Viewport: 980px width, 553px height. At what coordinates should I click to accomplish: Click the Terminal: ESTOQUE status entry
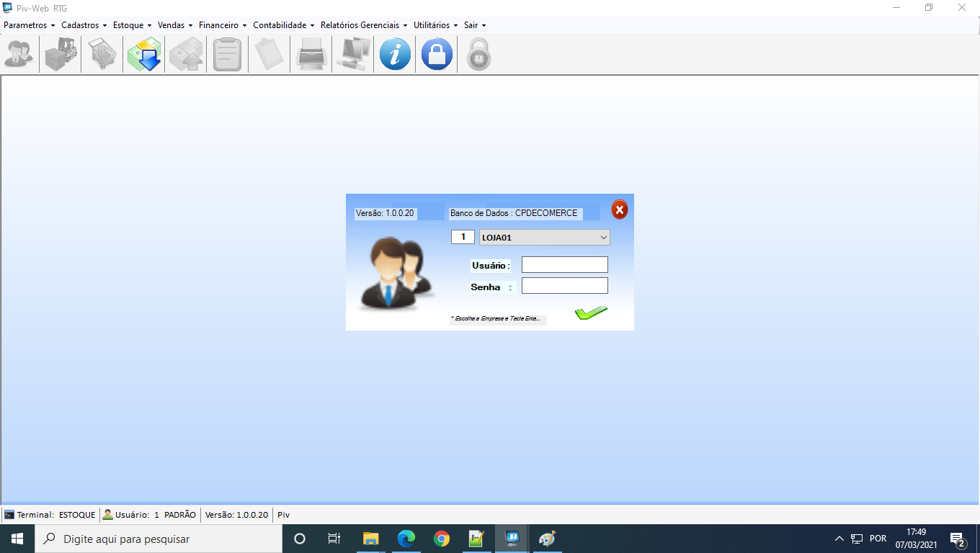point(50,515)
